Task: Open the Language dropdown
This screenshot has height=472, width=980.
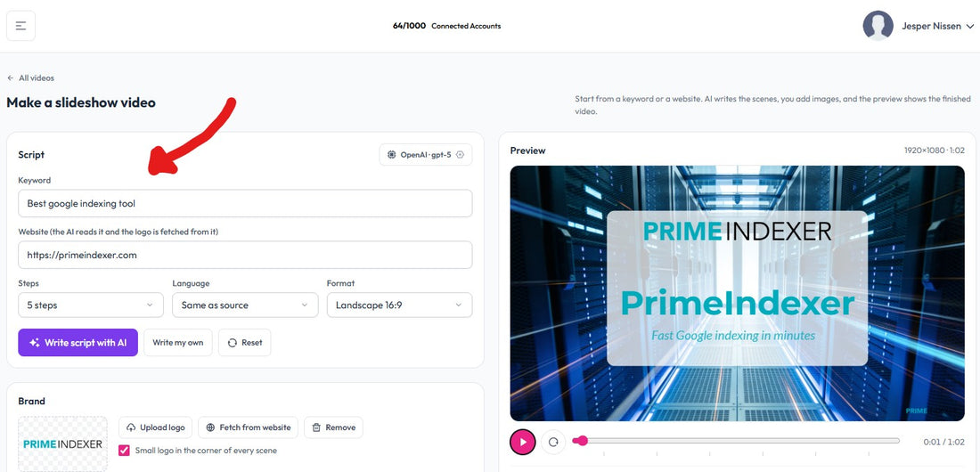Action: click(245, 305)
